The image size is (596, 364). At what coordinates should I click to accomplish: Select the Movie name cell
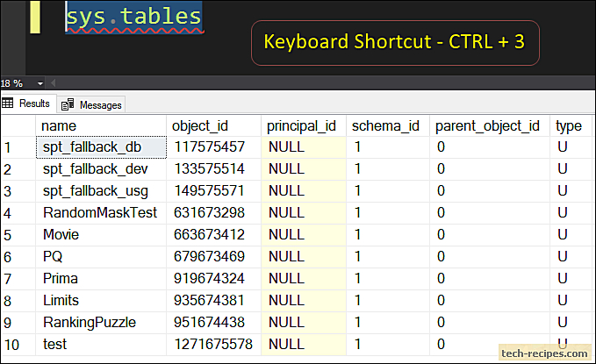coord(101,235)
